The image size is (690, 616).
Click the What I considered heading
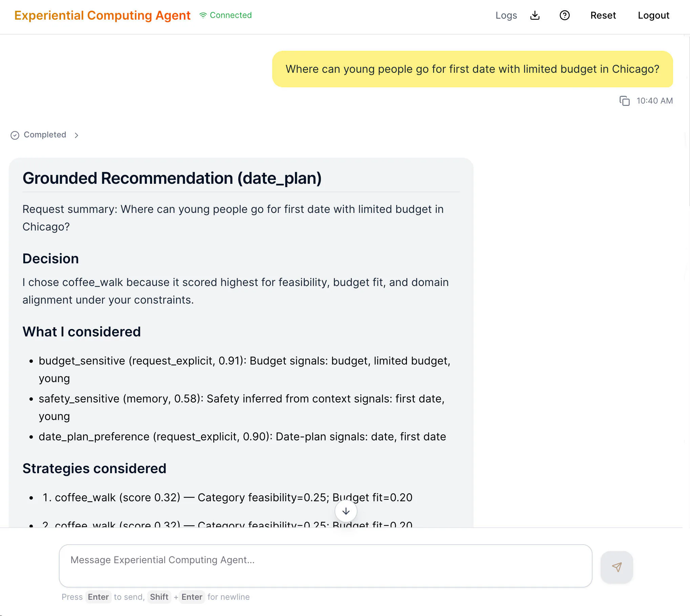click(81, 332)
